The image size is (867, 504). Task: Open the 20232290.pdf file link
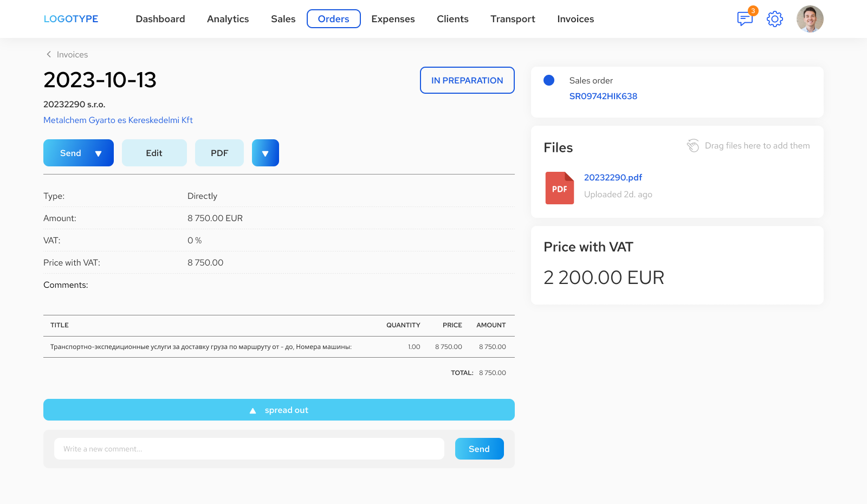click(x=612, y=177)
